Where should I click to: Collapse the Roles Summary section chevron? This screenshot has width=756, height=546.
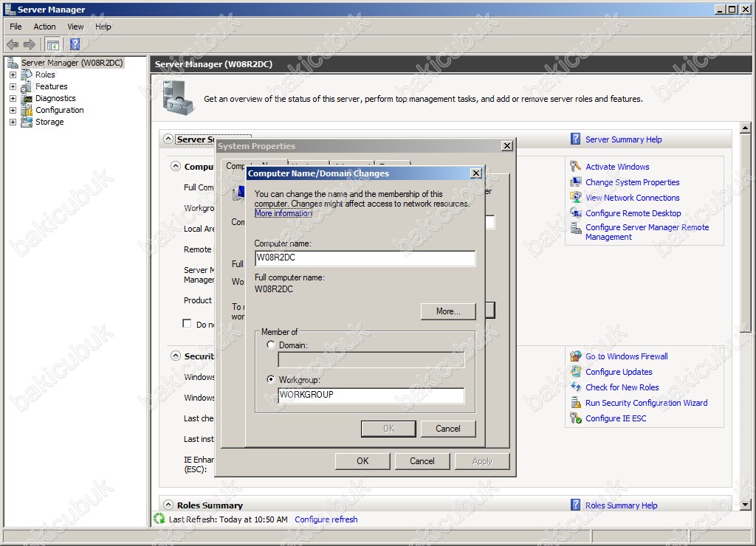[168, 505]
